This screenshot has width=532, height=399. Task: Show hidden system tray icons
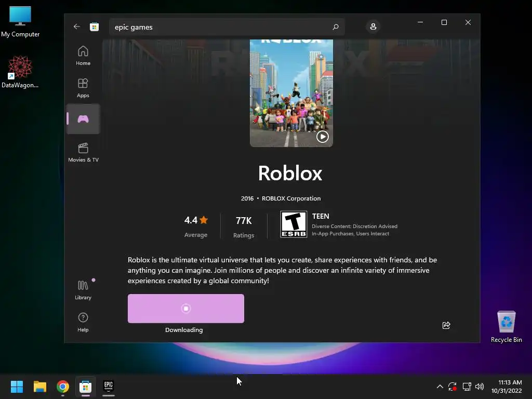pos(440,387)
